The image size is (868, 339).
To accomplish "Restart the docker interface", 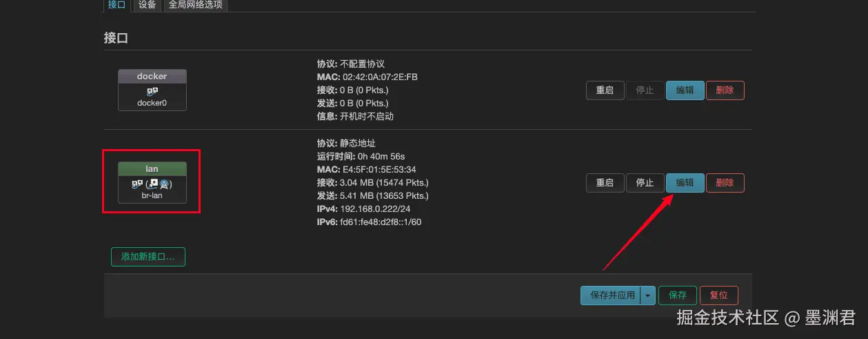I will click(x=605, y=90).
